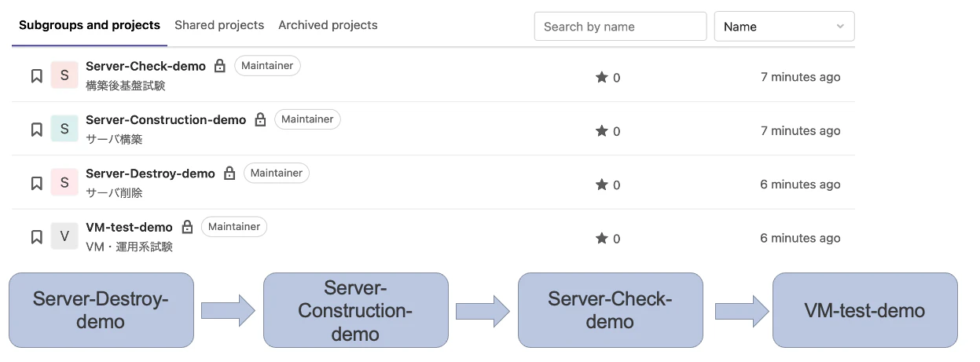Click star icon in Server-Destroy-demo row

pos(602,185)
